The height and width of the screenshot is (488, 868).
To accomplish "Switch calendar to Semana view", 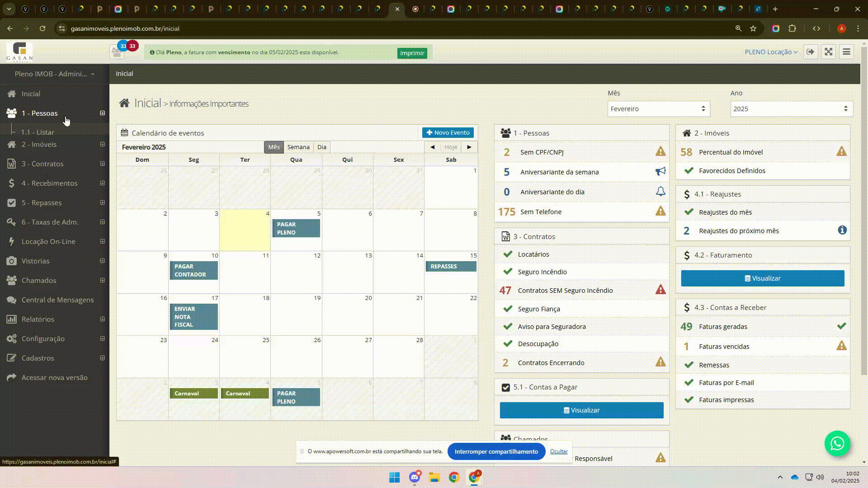I will click(298, 147).
